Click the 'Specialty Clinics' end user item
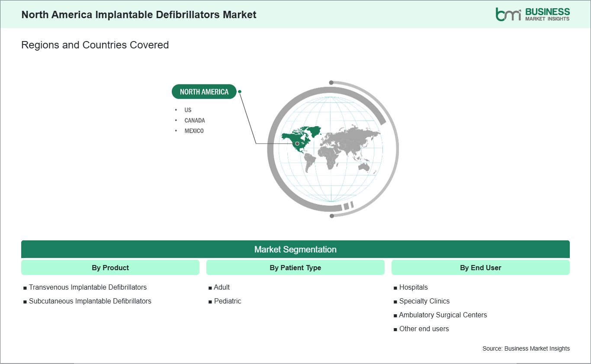Image resolution: width=591 pixels, height=364 pixels. (424, 301)
